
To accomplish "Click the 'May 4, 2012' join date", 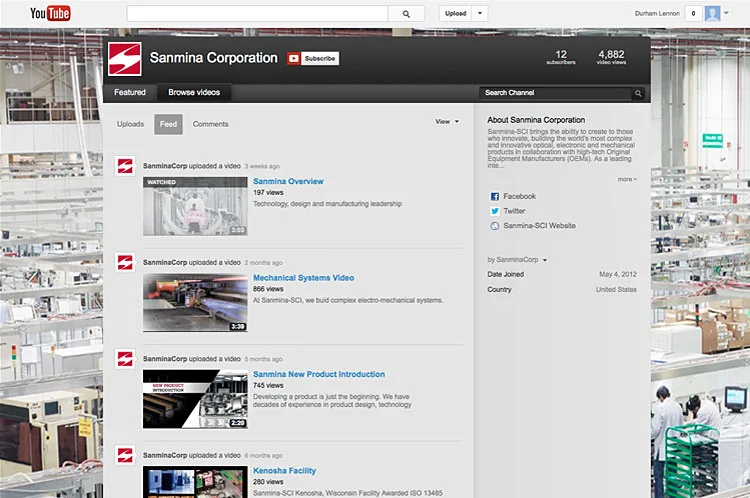I will tap(618, 275).
